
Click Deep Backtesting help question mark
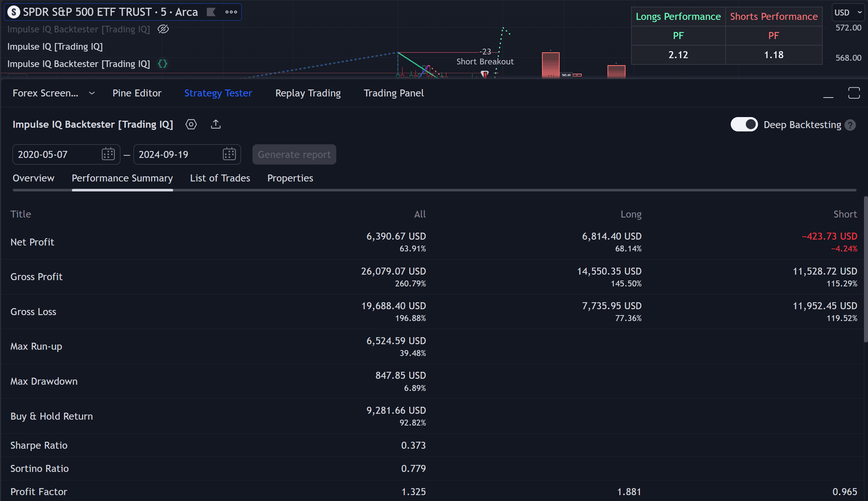pyautogui.click(x=850, y=125)
